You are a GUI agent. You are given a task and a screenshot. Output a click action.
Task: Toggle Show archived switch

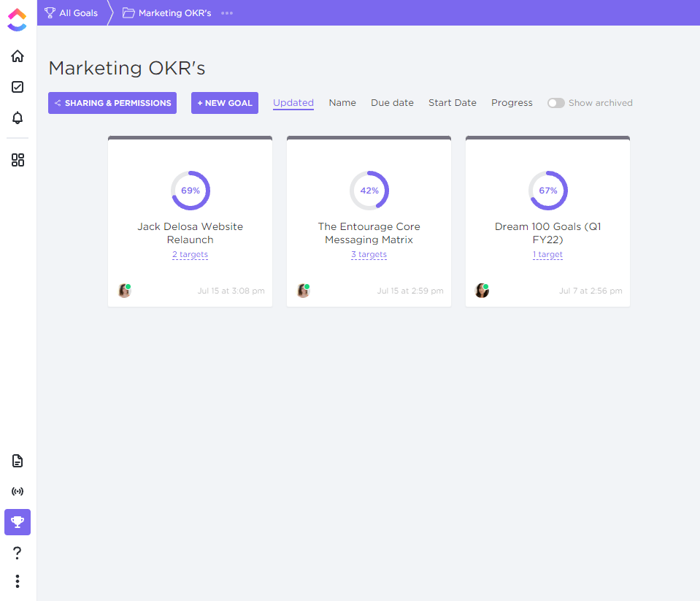[555, 103]
